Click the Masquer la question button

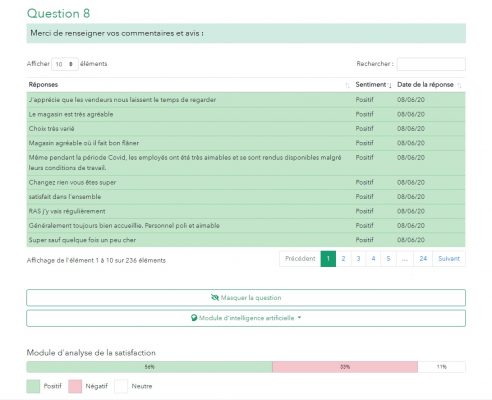(x=246, y=298)
